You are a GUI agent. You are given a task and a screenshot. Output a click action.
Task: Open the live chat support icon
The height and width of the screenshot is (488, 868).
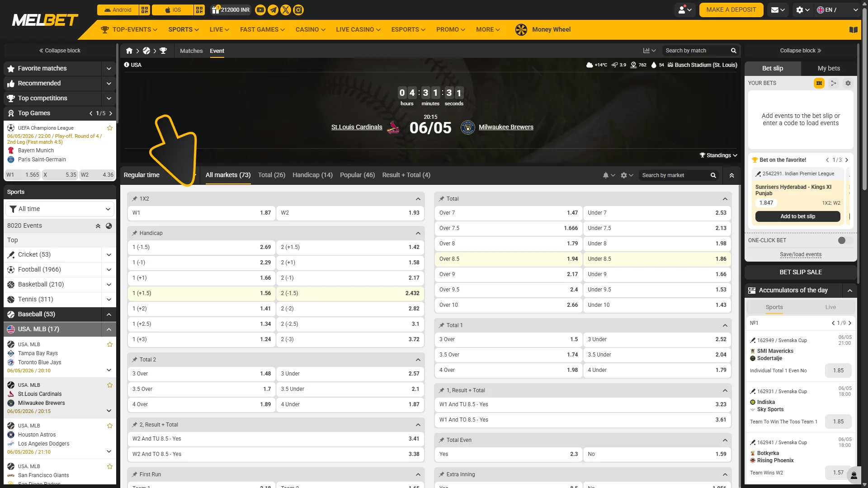click(854, 475)
